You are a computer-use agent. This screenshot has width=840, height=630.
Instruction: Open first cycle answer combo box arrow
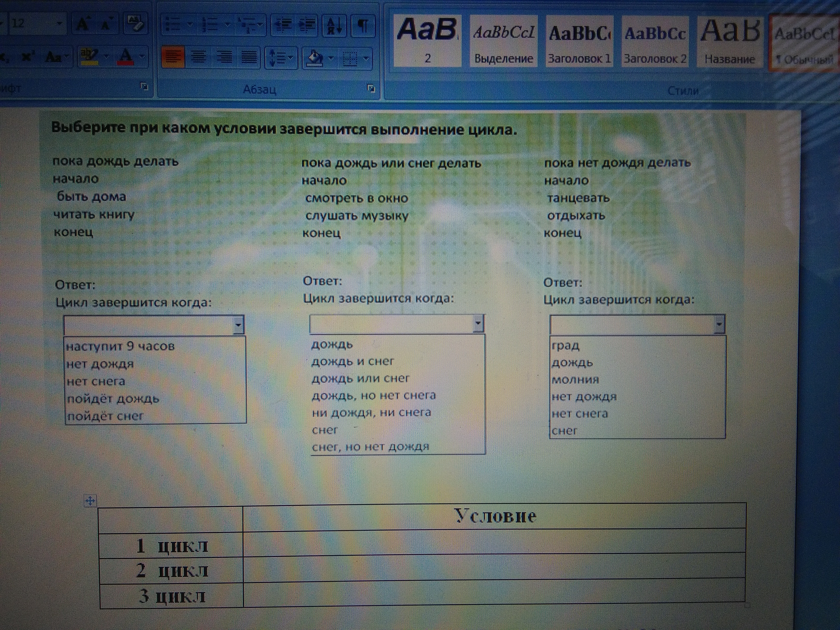(x=238, y=325)
